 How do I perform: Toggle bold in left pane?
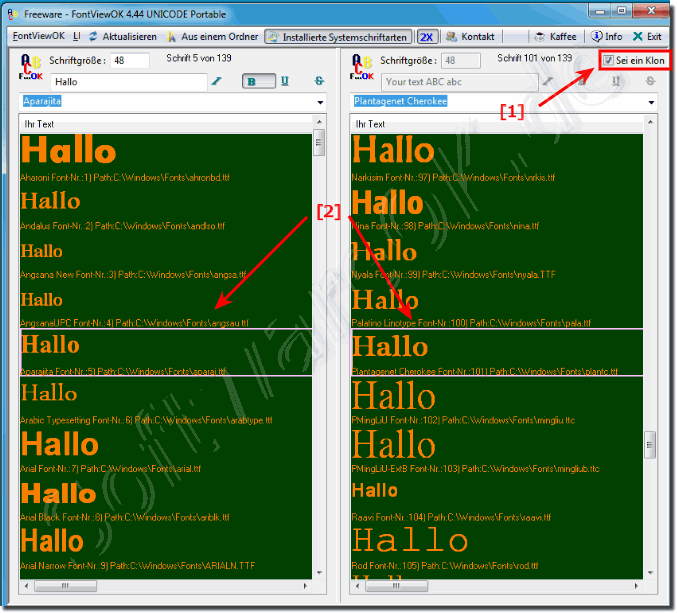click(259, 81)
